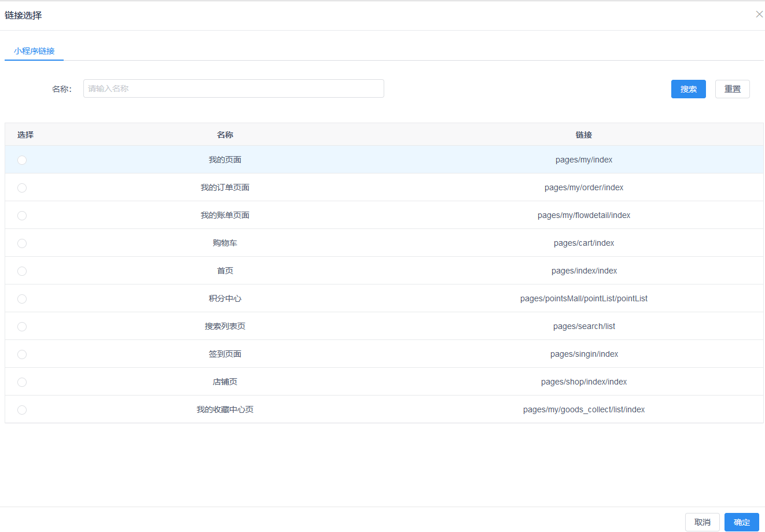
Task: Focus the 名称 search input field
Action: pyautogui.click(x=234, y=88)
